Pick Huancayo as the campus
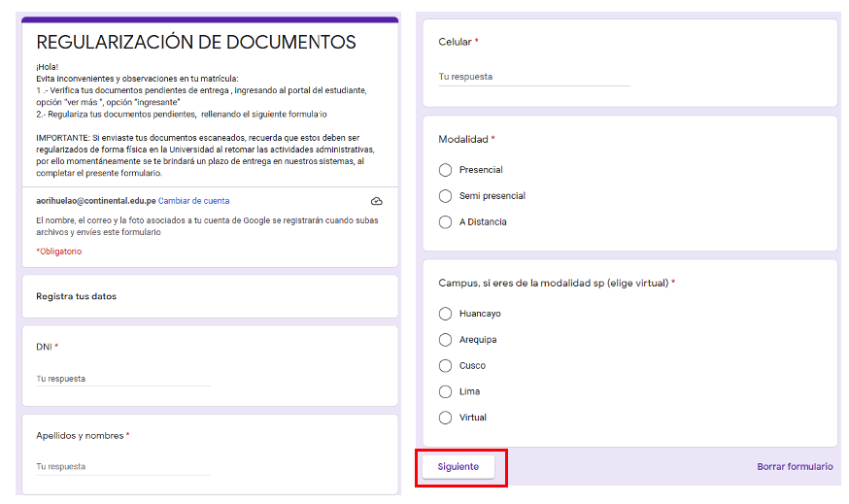The height and width of the screenshot is (504, 849). click(x=445, y=314)
